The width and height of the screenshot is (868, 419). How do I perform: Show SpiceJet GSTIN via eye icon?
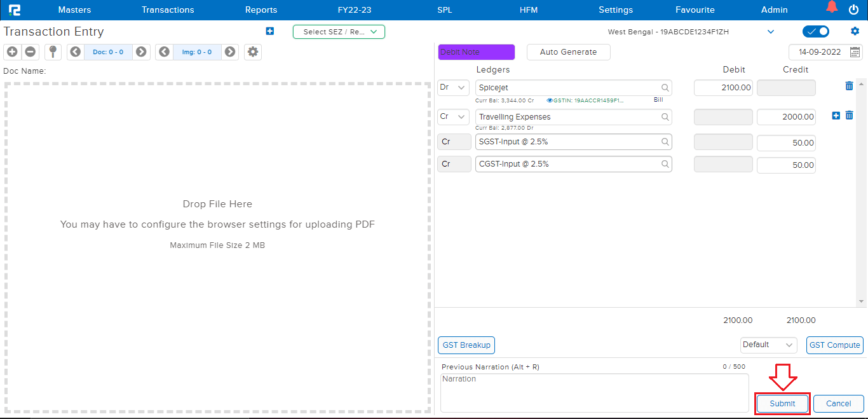(x=550, y=100)
